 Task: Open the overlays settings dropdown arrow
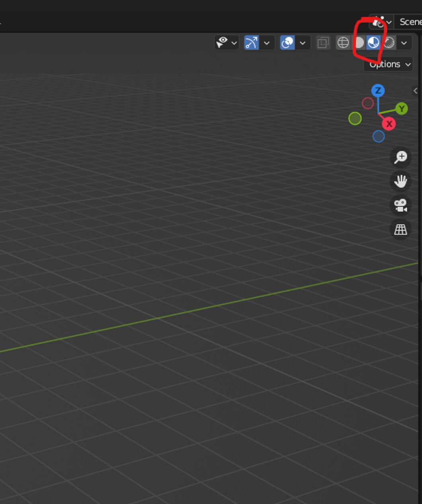point(303,43)
